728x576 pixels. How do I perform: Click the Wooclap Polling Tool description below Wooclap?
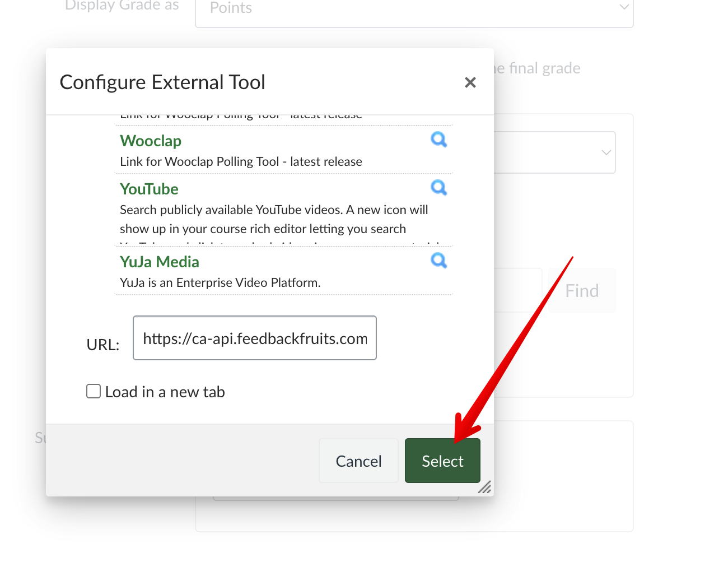pyautogui.click(x=241, y=162)
